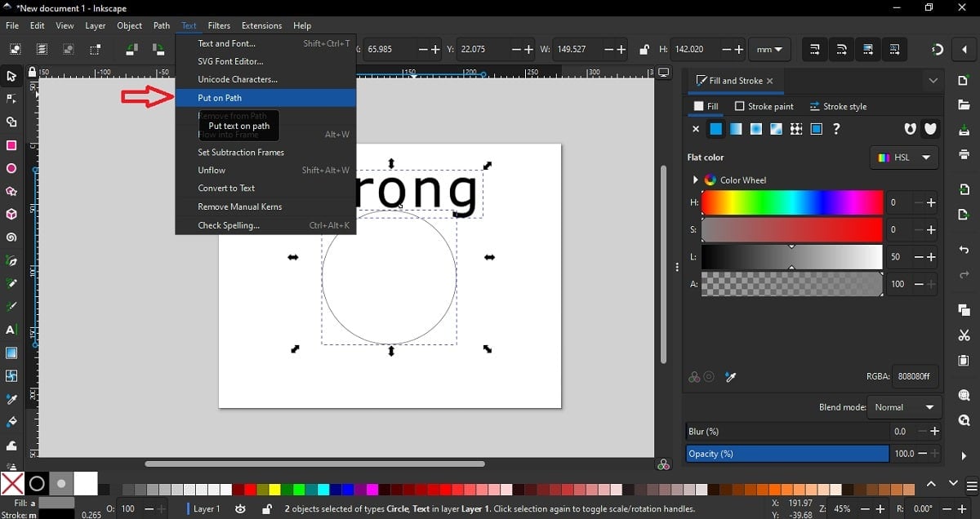
Task: Select the Ellipse tool
Action: click(x=11, y=168)
